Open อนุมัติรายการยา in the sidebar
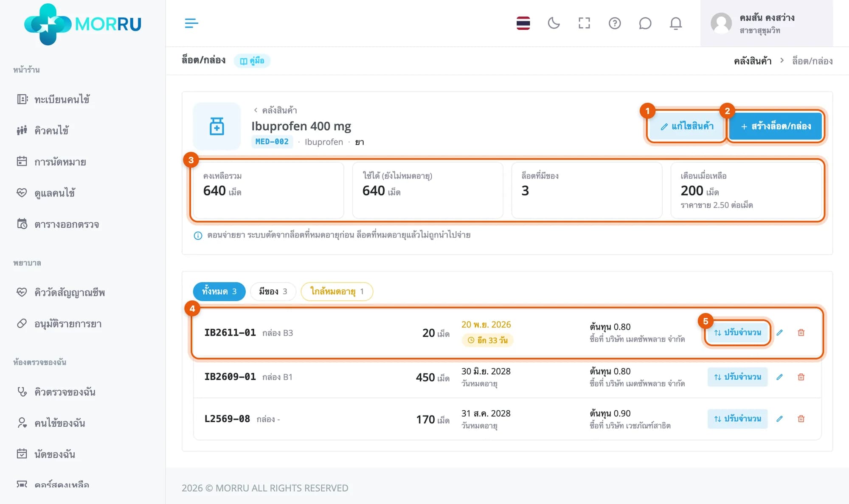The width and height of the screenshot is (849, 504). (59, 324)
